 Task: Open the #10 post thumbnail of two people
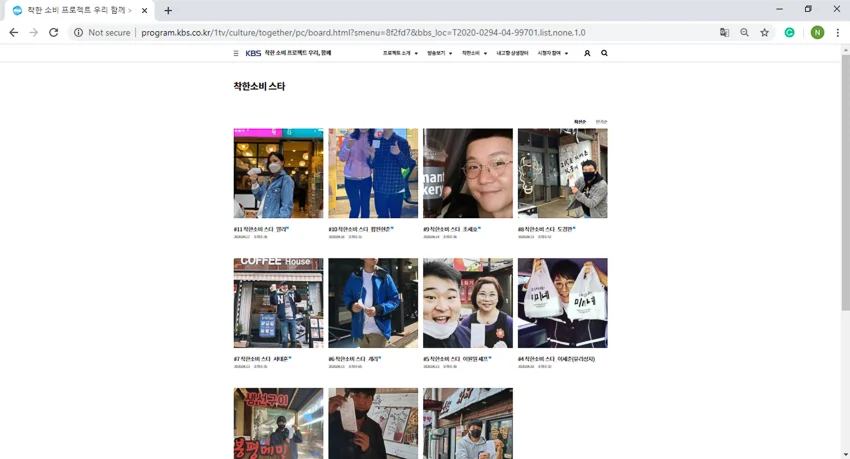pos(373,173)
